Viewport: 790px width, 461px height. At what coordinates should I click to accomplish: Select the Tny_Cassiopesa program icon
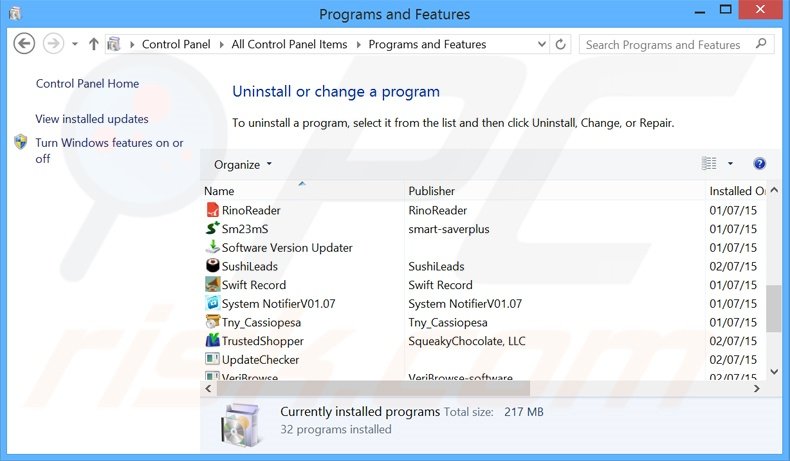point(213,321)
